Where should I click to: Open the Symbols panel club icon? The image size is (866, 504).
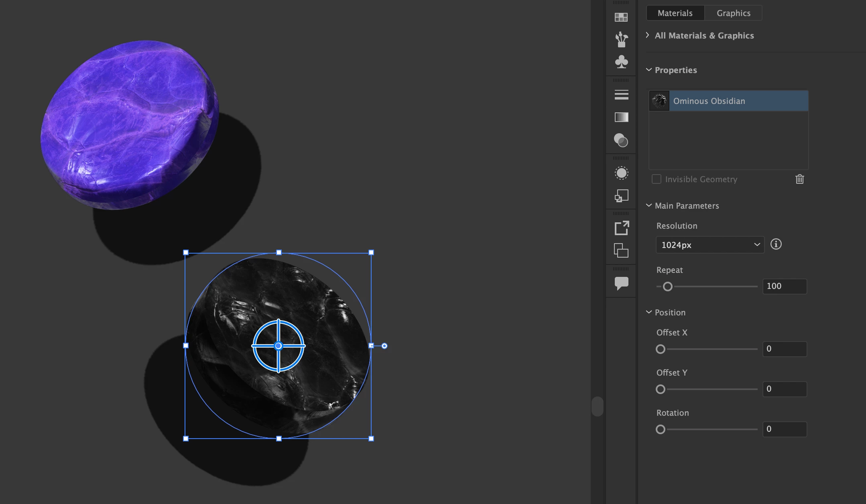(x=621, y=62)
